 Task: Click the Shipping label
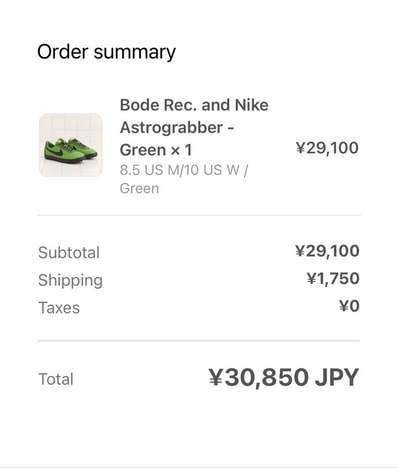tap(70, 280)
